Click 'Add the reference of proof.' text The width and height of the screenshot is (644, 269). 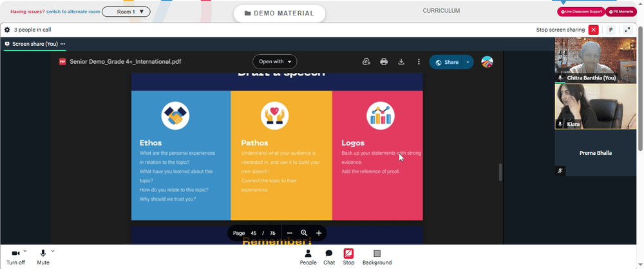(370, 171)
